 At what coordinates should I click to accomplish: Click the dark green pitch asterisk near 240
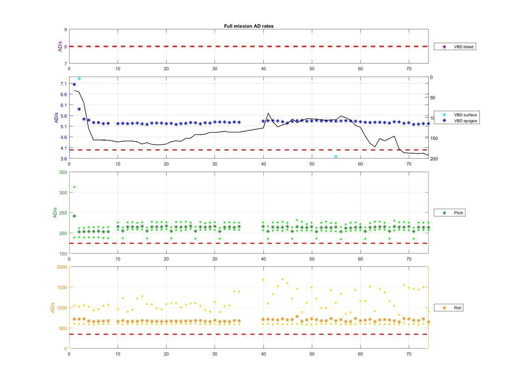tap(74, 216)
